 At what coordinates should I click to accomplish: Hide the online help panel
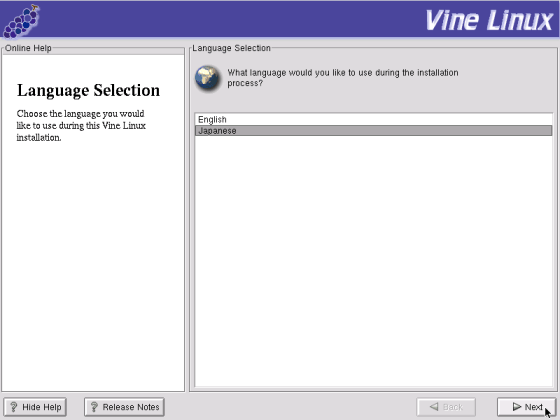(35, 407)
